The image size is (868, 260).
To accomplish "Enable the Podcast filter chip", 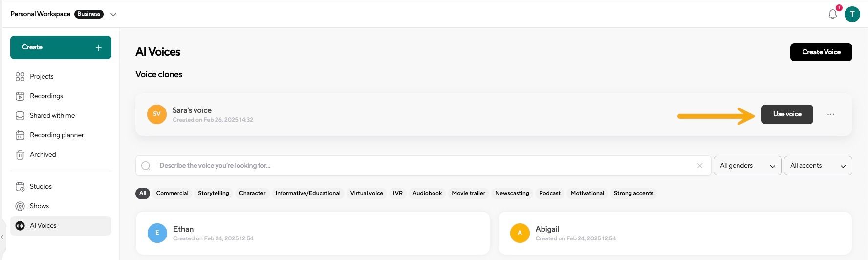I will click(549, 193).
